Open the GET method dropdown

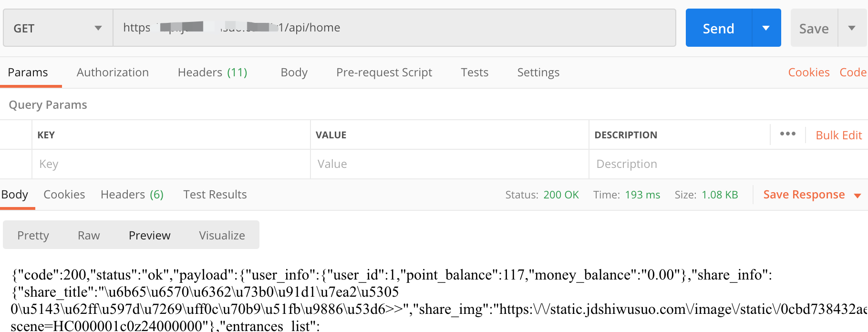(57, 28)
